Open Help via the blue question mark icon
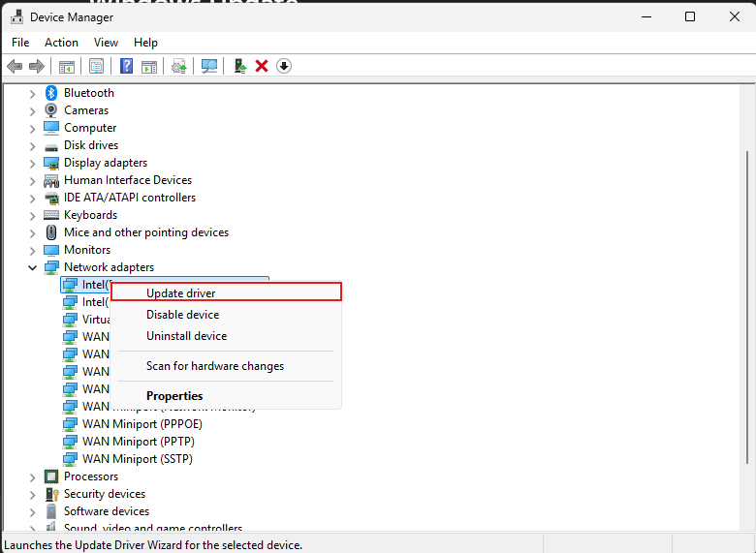 click(126, 66)
